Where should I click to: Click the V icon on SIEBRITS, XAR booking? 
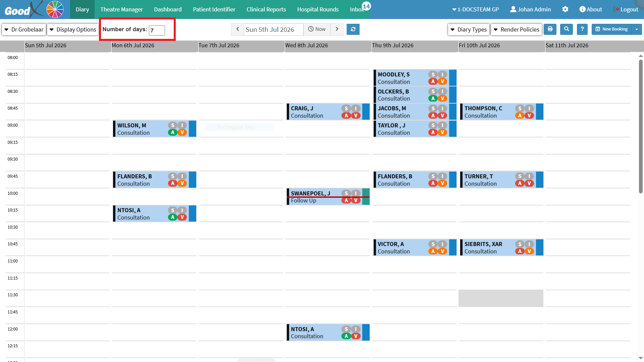click(529, 251)
